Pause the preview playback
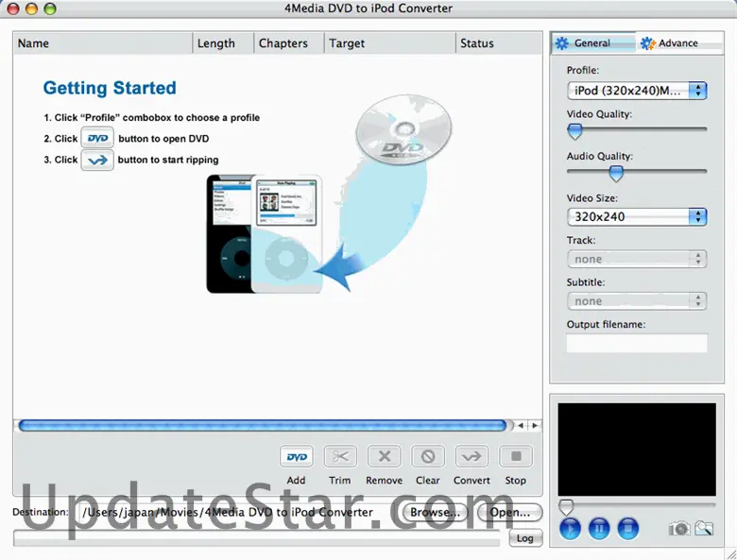The height and width of the screenshot is (560, 737). (x=599, y=529)
